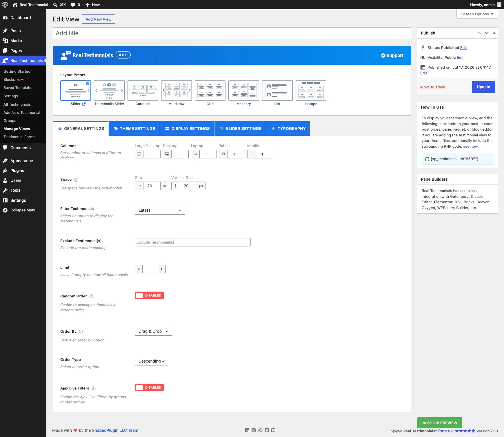
Task: Click the Show Preview button
Action: (x=440, y=423)
